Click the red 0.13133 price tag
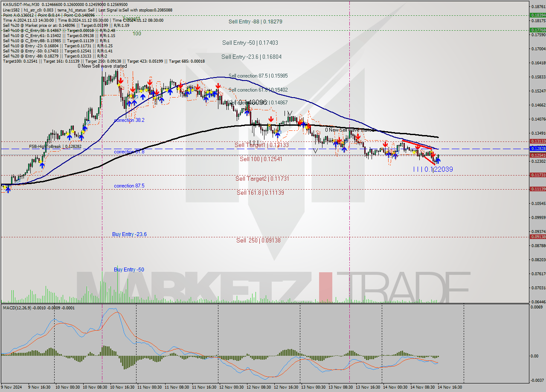 537,141
